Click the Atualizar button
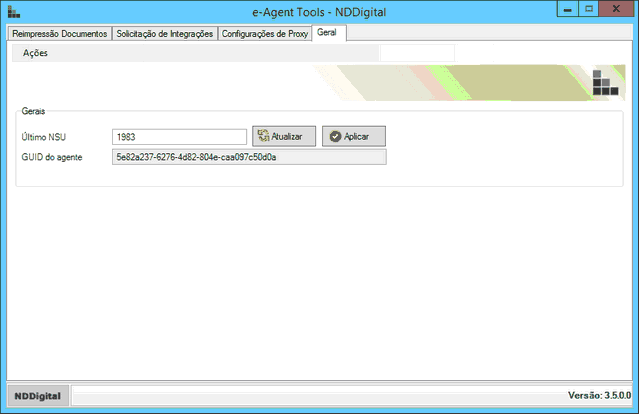 point(284,136)
